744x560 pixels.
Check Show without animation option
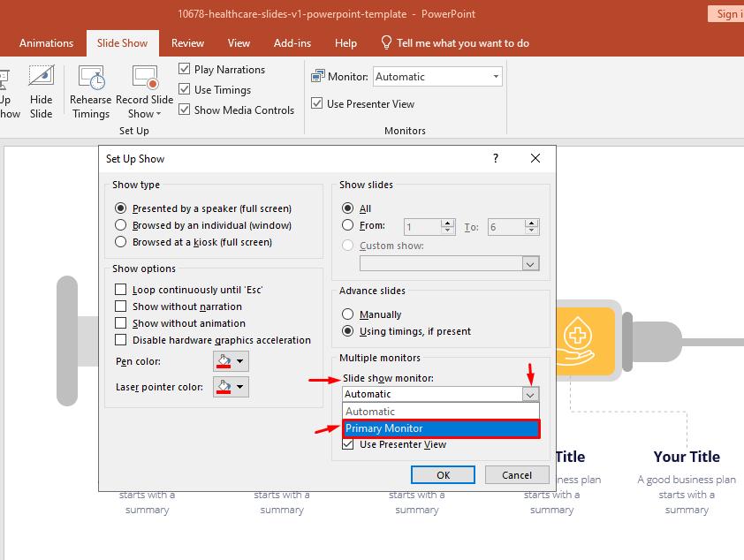click(122, 322)
